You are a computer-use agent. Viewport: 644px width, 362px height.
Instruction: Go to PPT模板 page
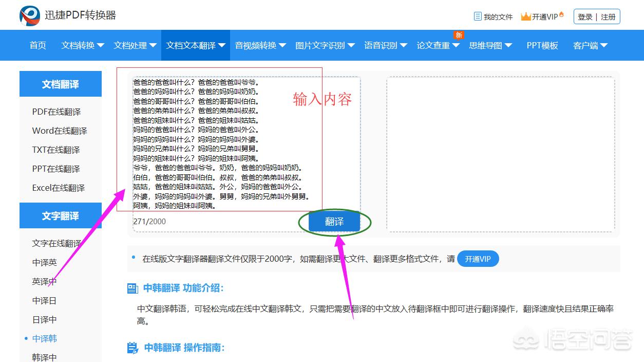pos(542,45)
